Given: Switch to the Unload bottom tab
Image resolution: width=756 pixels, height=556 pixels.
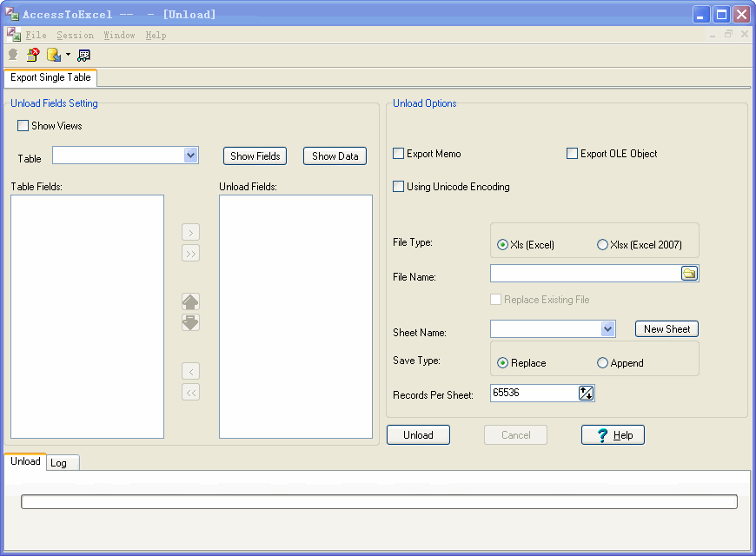Looking at the screenshot, I should click(25, 461).
